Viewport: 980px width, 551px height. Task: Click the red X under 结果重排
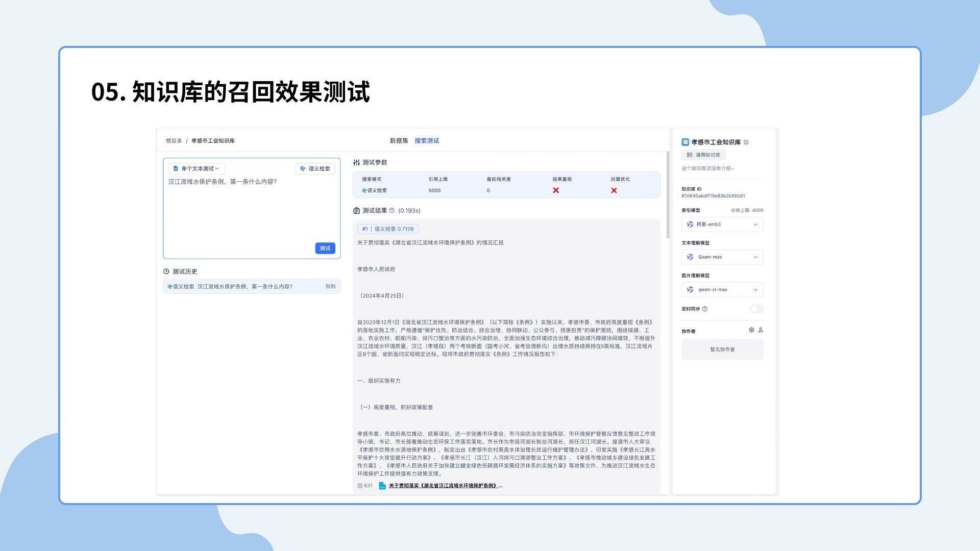tap(556, 190)
